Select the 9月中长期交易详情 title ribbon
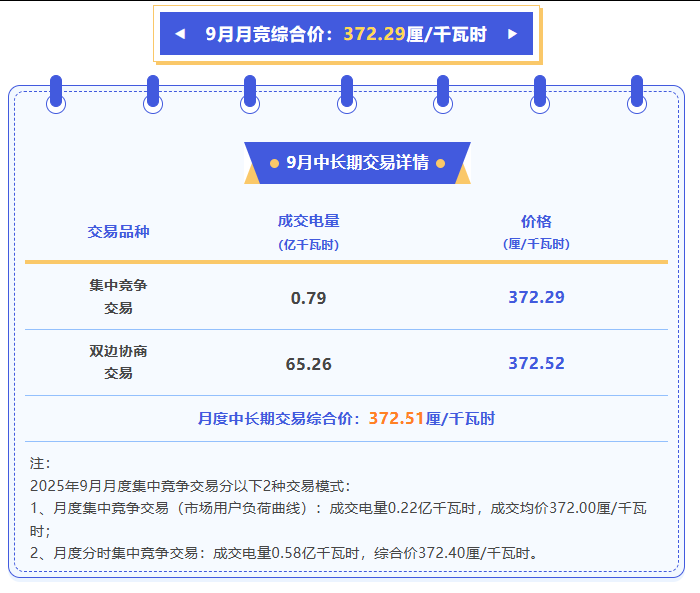Viewport: 700px width, 593px height. coord(357,163)
